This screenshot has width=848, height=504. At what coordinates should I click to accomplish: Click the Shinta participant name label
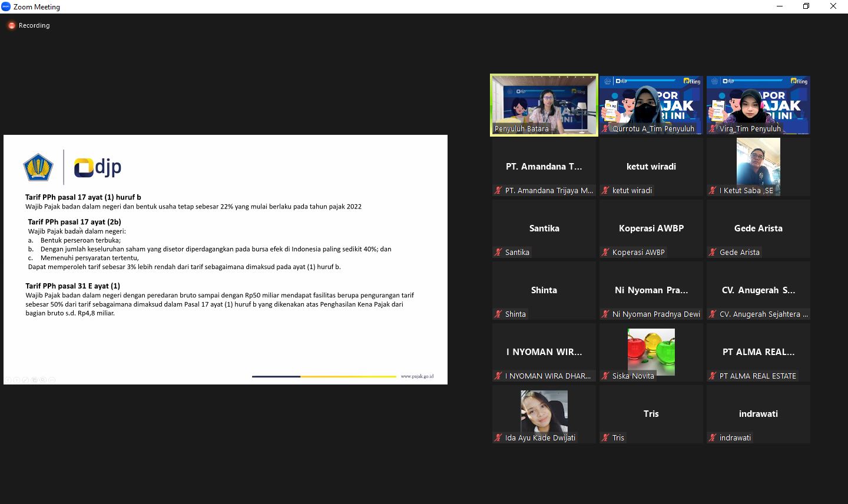tap(515, 314)
